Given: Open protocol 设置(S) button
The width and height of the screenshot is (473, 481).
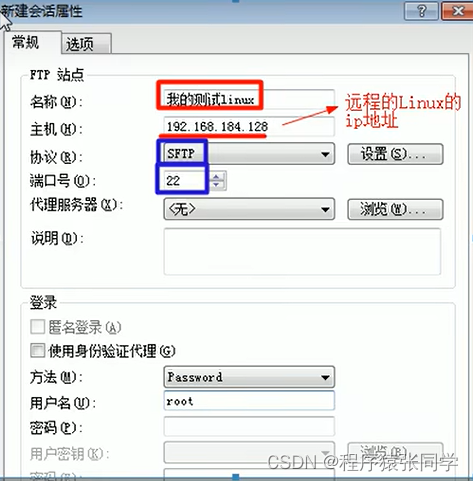Looking at the screenshot, I should pos(395,154).
